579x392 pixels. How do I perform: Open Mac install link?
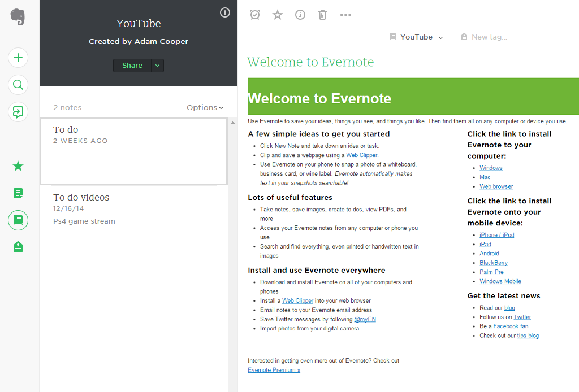pos(485,177)
